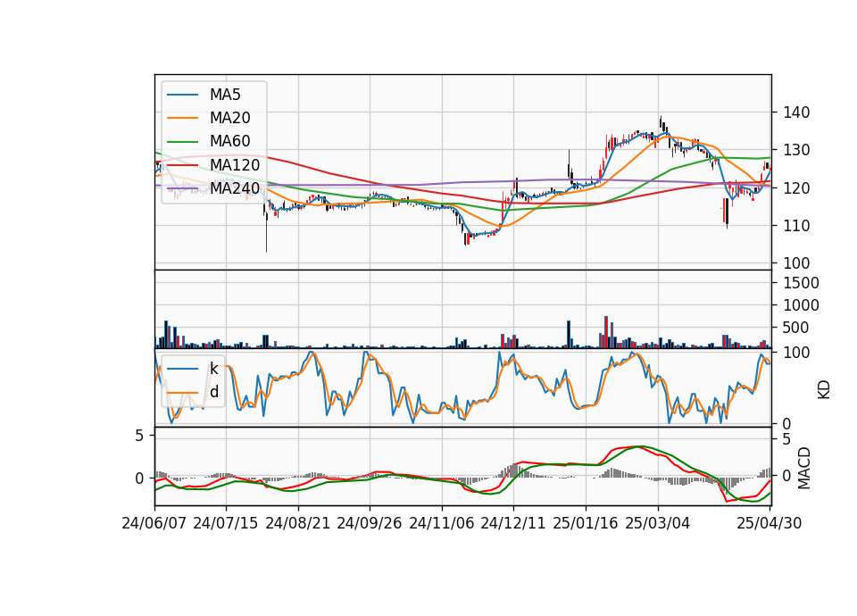The image size is (857, 616).
Task: Click the 120 price axis tick label
Action: tap(796, 188)
